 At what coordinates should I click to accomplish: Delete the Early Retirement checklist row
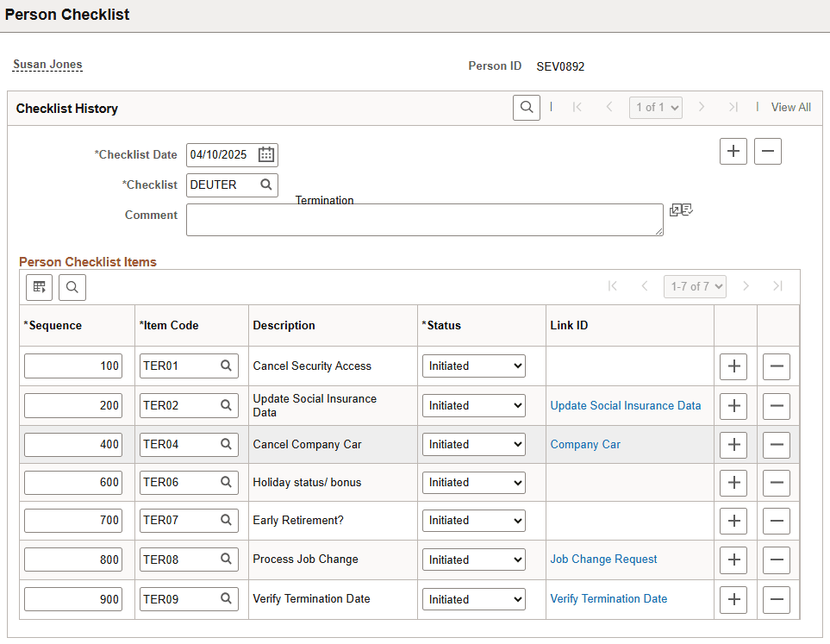(776, 521)
